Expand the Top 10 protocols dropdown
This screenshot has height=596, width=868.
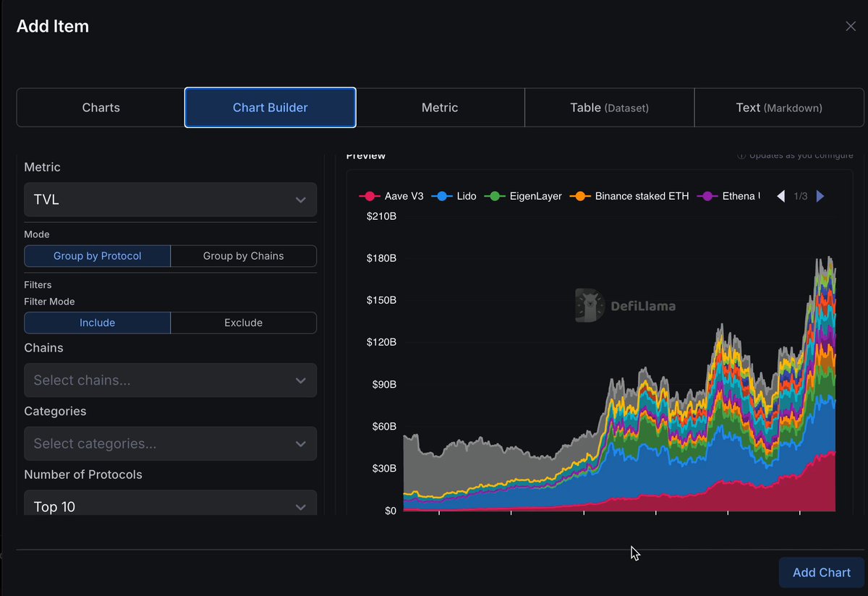click(170, 503)
